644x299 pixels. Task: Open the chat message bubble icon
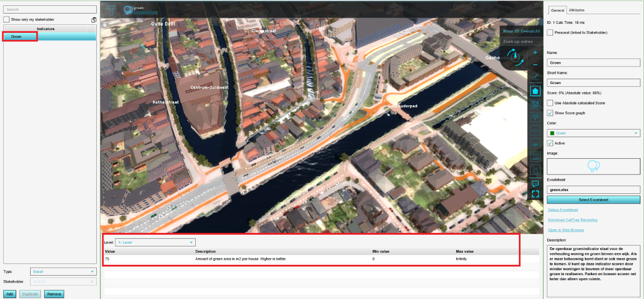tap(535, 183)
